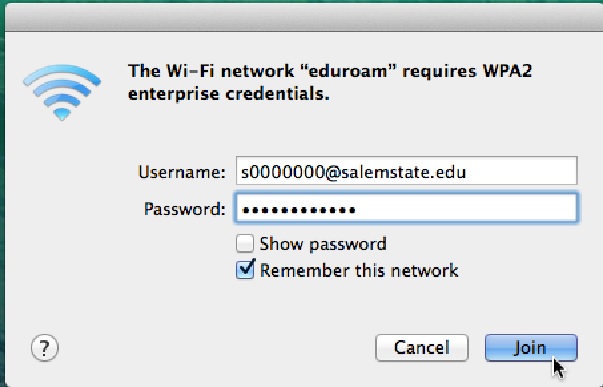Click the masked password dots

[298, 210]
